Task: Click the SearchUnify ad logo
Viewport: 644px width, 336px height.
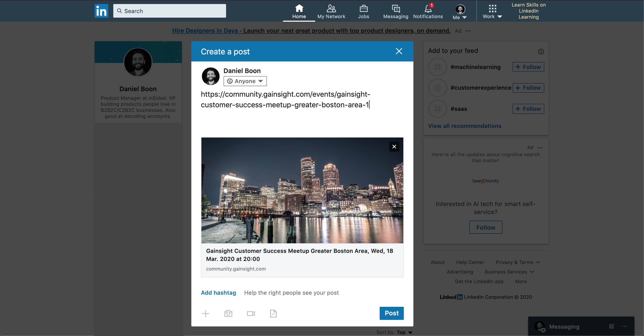Action: [x=485, y=181]
